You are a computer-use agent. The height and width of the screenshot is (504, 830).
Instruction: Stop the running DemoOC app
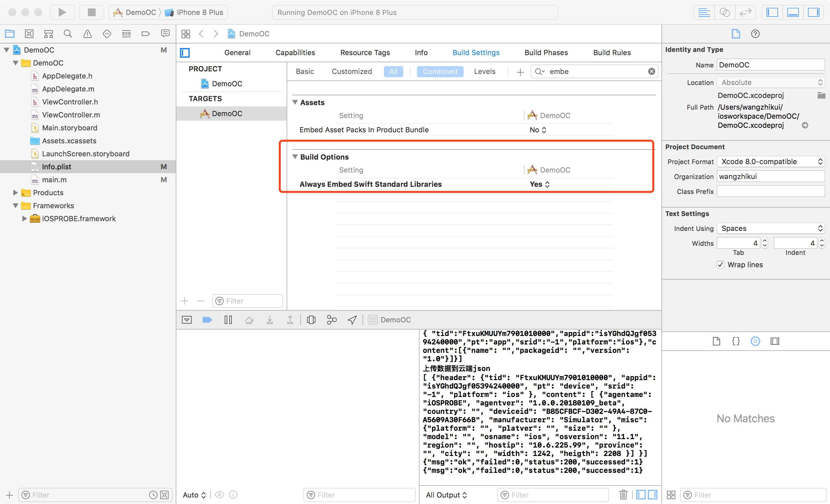(91, 12)
